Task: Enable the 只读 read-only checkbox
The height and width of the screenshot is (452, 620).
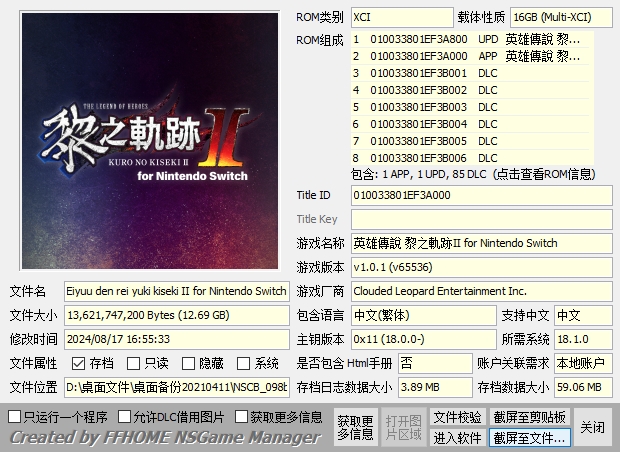Action: click(x=133, y=363)
